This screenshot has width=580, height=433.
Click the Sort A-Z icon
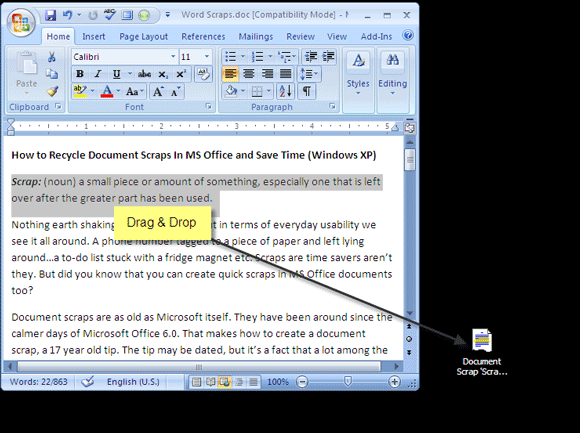click(x=285, y=91)
